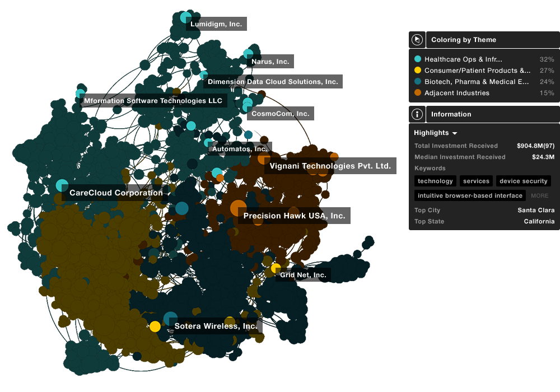The width and height of the screenshot is (560, 392).
Task: Click the yellow node next to Grid Net, Inc.
Action: coord(276,268)
